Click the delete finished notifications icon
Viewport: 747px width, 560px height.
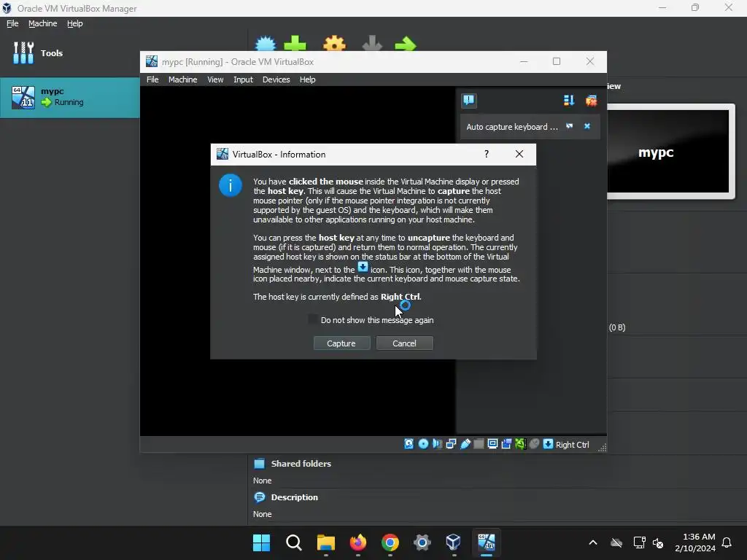coord(591,101)
